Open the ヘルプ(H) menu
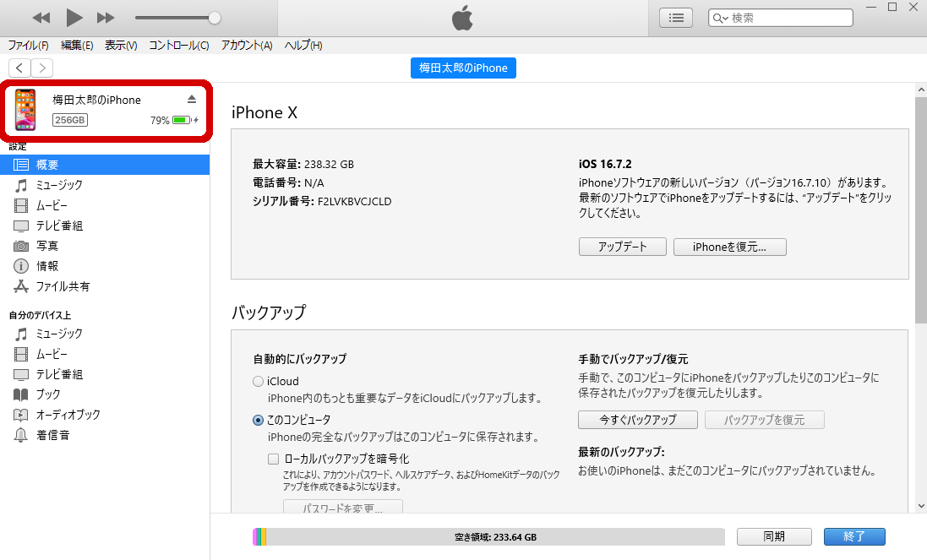 (303, 45)
